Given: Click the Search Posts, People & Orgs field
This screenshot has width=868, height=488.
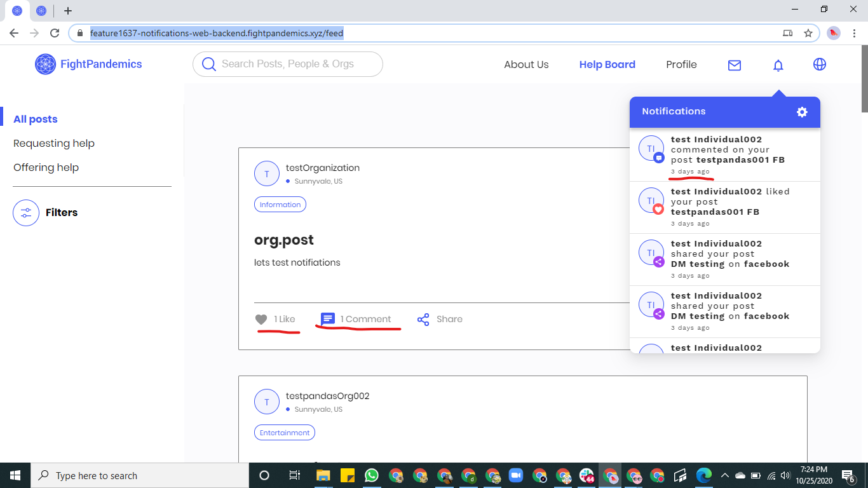Looking at the screenshot, I should click(x=288, y=64).
